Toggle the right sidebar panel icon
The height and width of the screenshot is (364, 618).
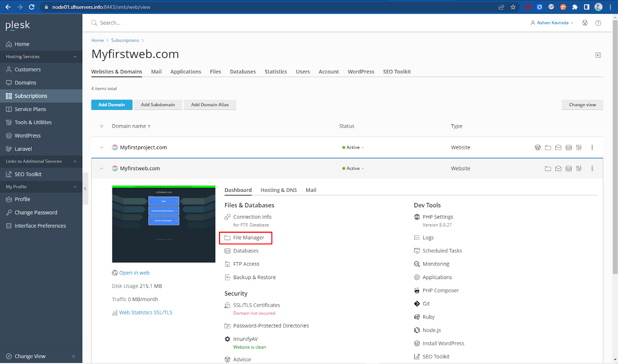click(x=598, y=55)
